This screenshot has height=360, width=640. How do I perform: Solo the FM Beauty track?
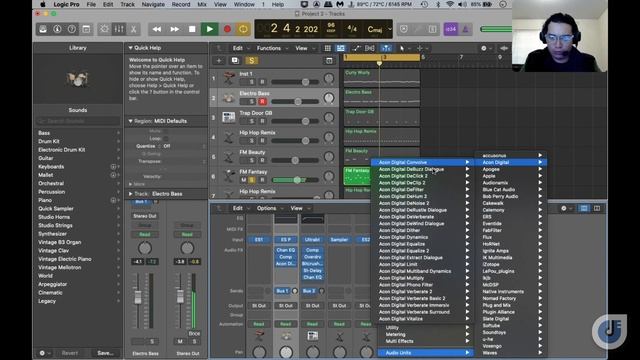252,160
